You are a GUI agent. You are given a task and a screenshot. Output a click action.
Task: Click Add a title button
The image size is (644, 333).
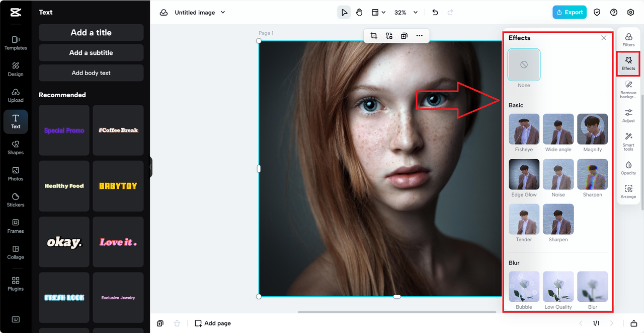click(91, 32)
